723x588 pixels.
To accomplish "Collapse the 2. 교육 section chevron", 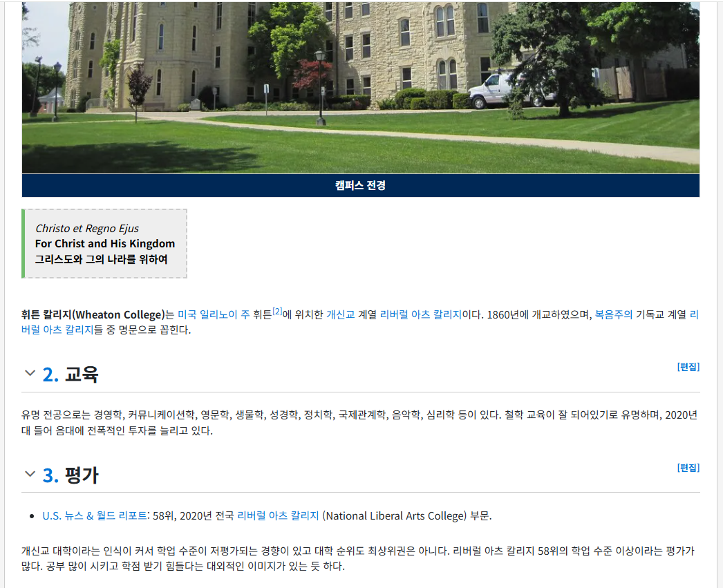I will pyautogui.click(x=30, y=373).
